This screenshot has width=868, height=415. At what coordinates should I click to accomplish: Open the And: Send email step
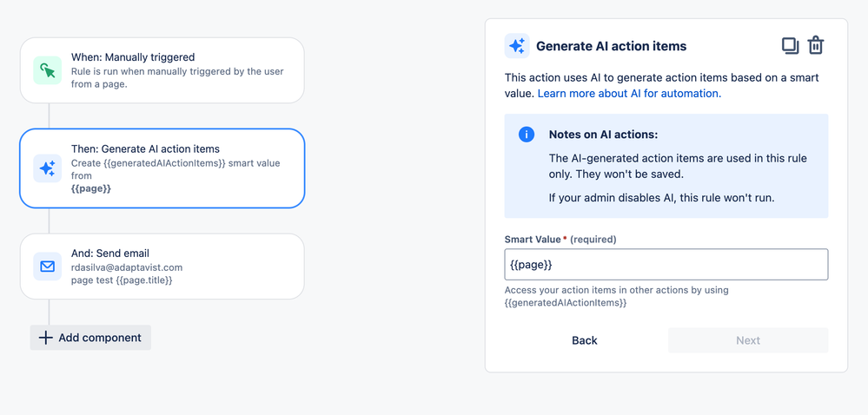pyautogui.click(x=162, y=267)
